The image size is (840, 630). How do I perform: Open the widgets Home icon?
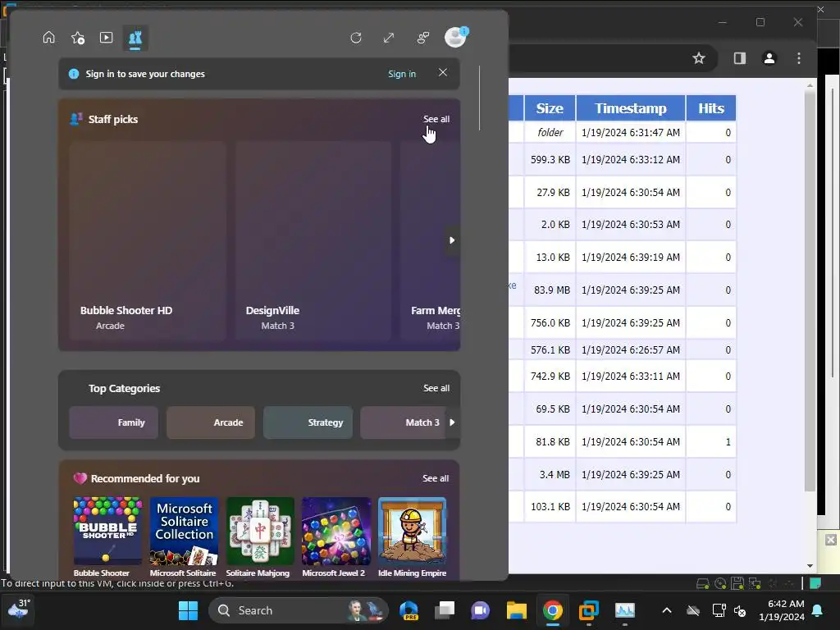pos(48,38)
